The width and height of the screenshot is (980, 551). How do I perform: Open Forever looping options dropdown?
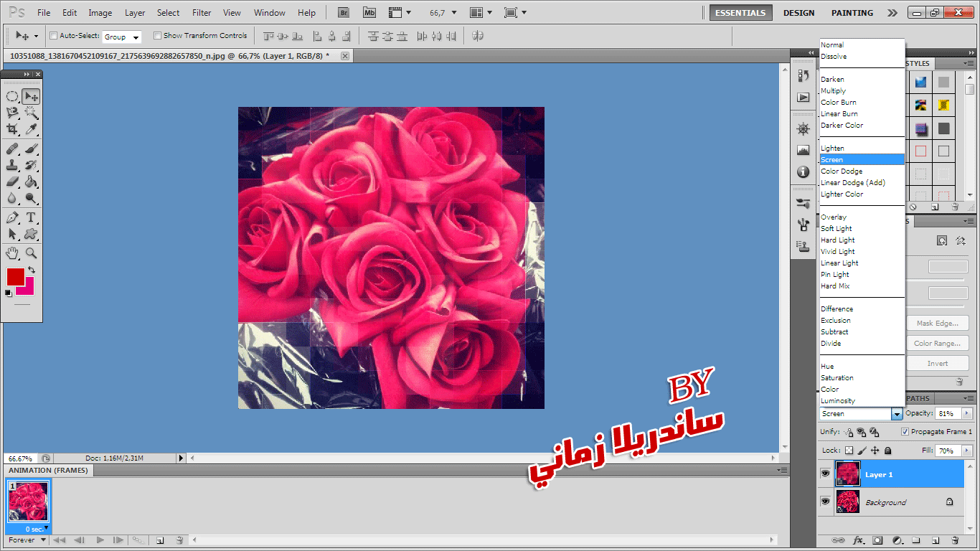27,540
